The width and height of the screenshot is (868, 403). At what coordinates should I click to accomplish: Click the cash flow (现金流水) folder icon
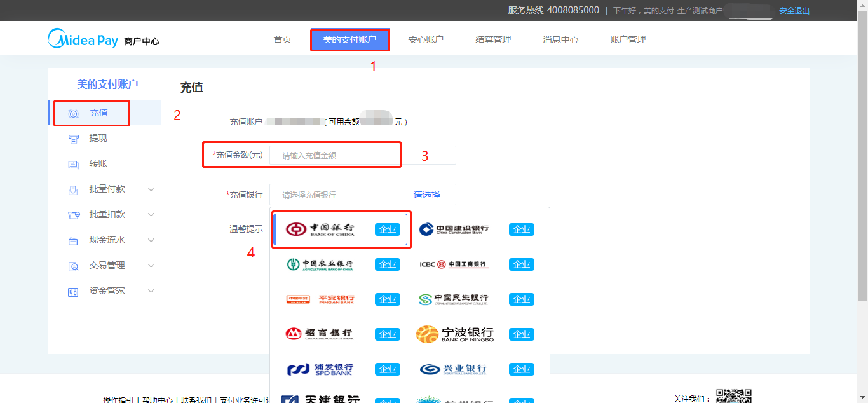74,241
